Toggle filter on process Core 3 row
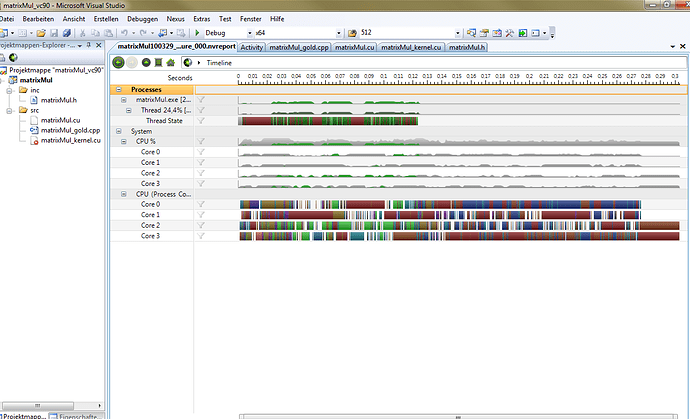Screen dimensions: 690x419 201,236
